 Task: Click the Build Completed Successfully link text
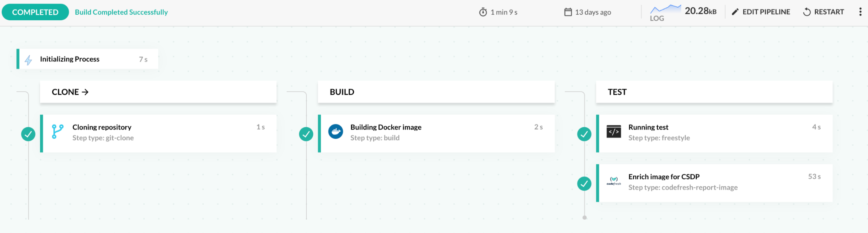point(121,12)
